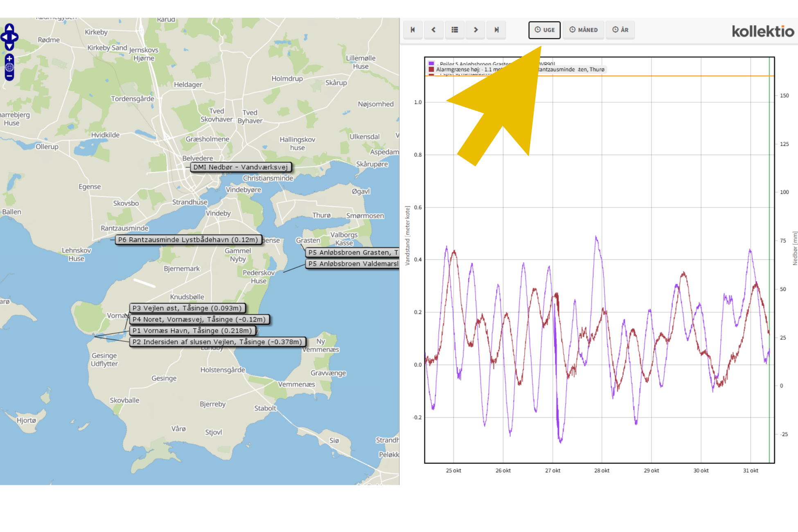Pan the map upward
Screen dimensions: 798x532
(9, 28)
